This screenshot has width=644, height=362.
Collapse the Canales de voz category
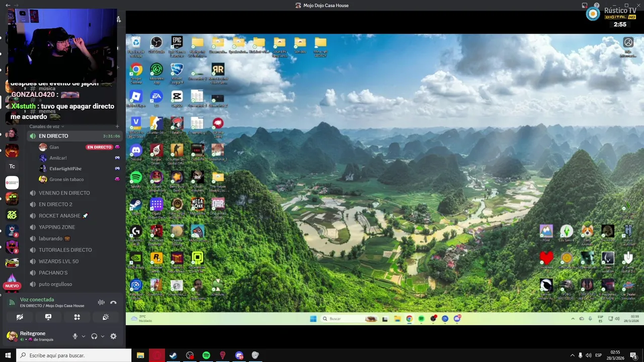[x=47, y=127]
